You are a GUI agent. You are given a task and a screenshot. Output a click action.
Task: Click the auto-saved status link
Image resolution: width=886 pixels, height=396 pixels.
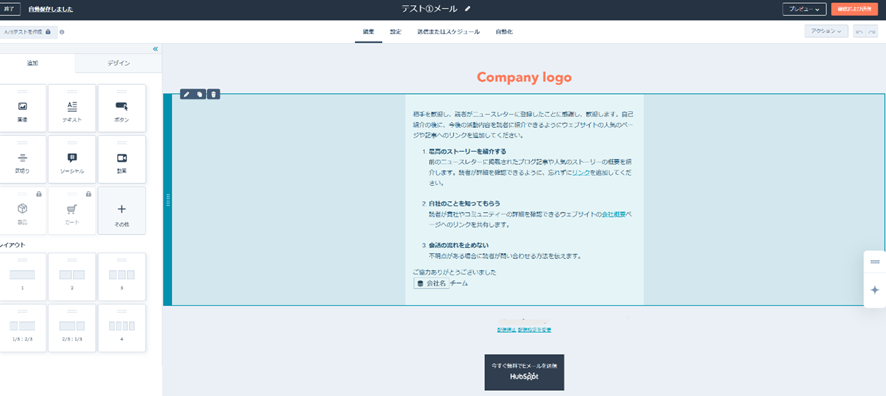click(51, 10)
